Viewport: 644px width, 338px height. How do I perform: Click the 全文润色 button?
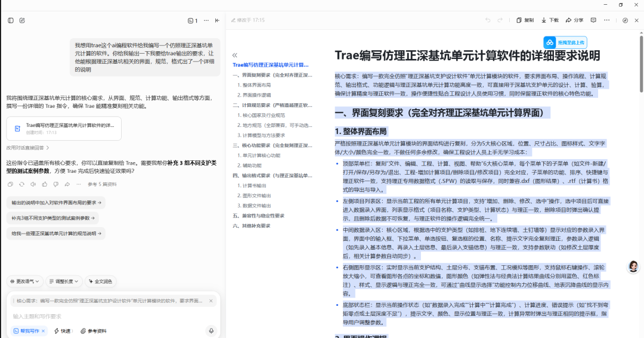(x=101, y=281)
